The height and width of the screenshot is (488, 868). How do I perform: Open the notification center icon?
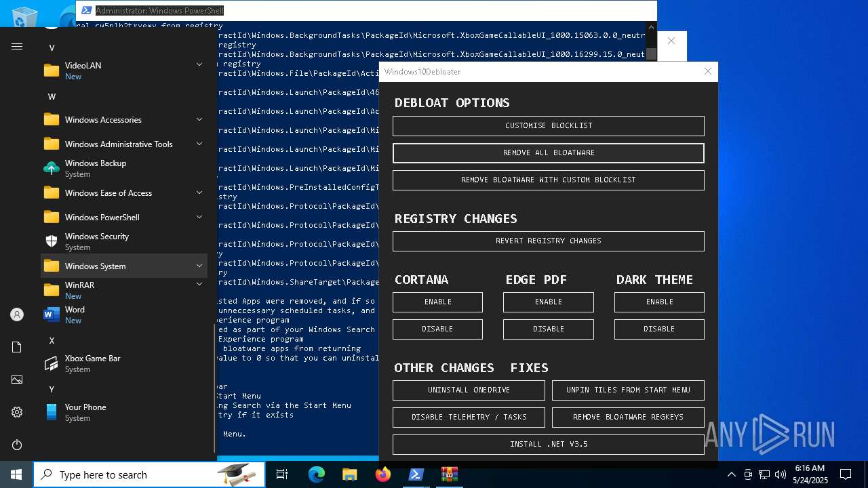click(846, 474)
